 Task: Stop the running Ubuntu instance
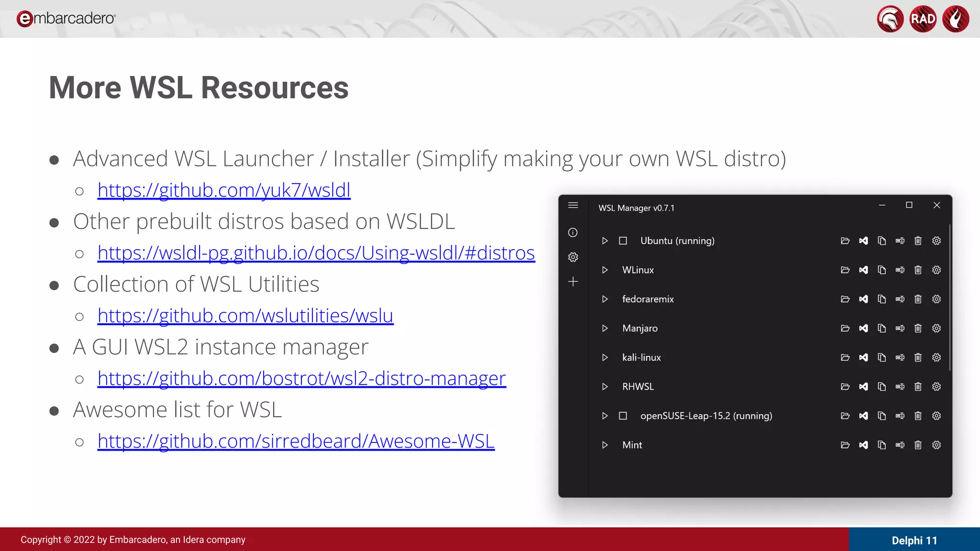coord(623,241)
